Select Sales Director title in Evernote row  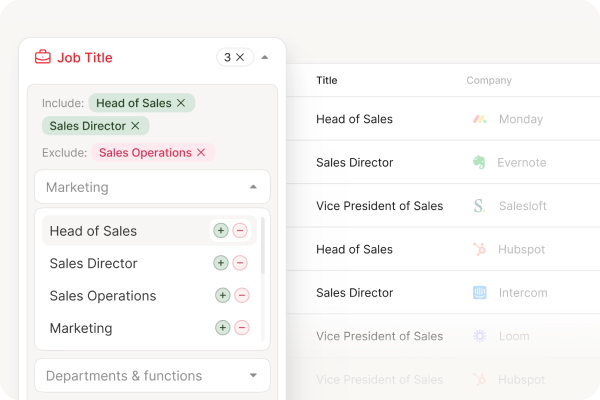[x=354, y=162]
